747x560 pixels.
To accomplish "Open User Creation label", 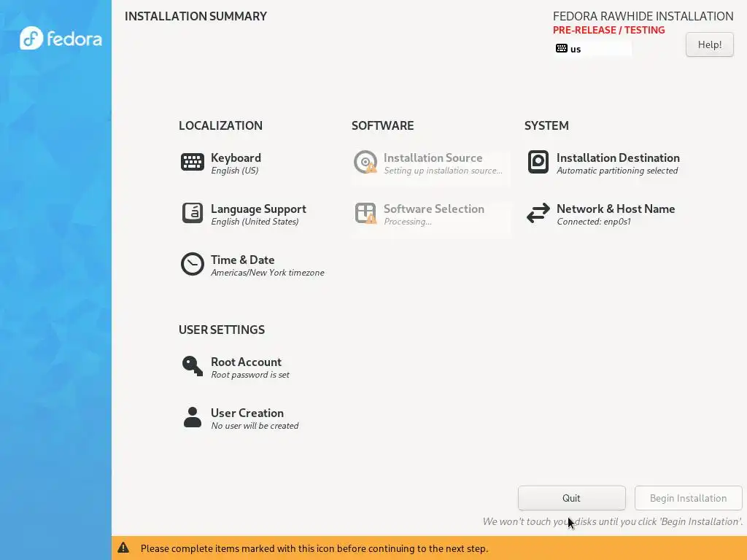I will tap(247, 413).
